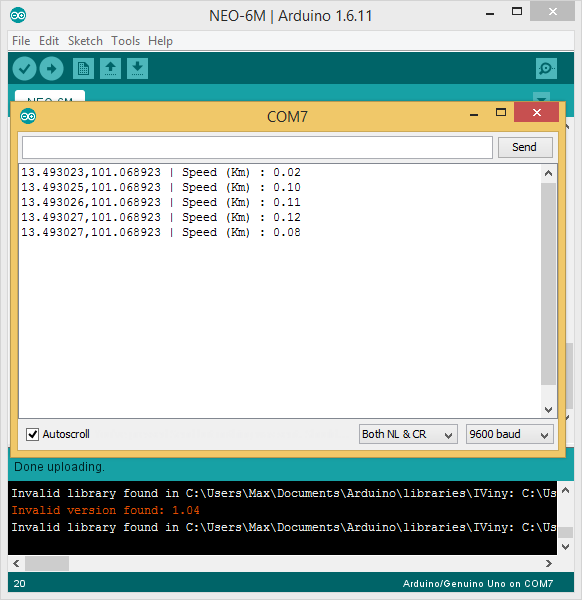Open the Both NL & CR line ending dropdown
The image size is (582, 600).
point(408,434)
